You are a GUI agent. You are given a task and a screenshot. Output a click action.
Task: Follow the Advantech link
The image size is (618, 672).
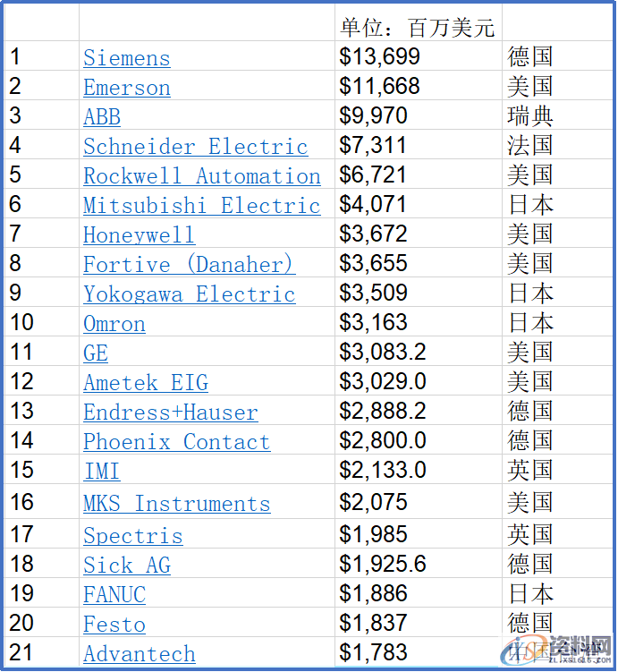[x=139, y=654]
